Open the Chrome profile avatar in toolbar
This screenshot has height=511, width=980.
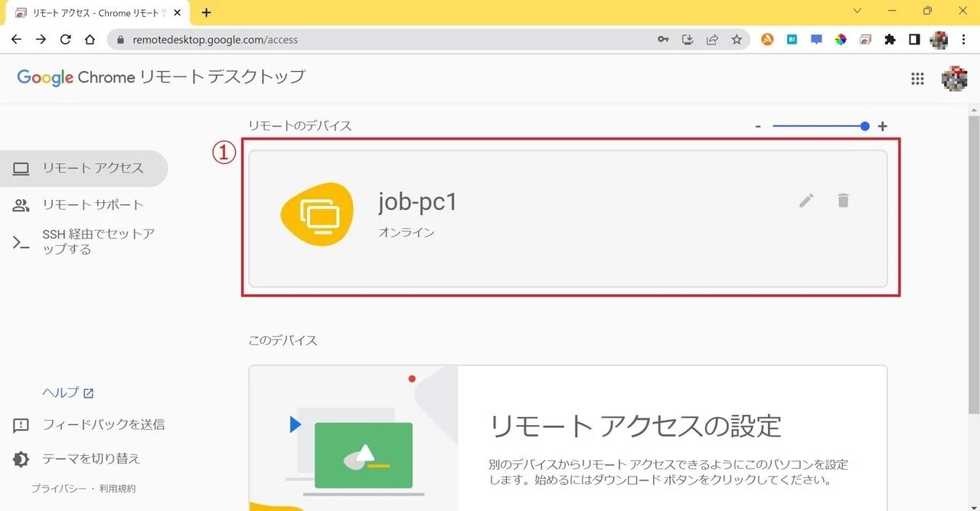point(939,40)
